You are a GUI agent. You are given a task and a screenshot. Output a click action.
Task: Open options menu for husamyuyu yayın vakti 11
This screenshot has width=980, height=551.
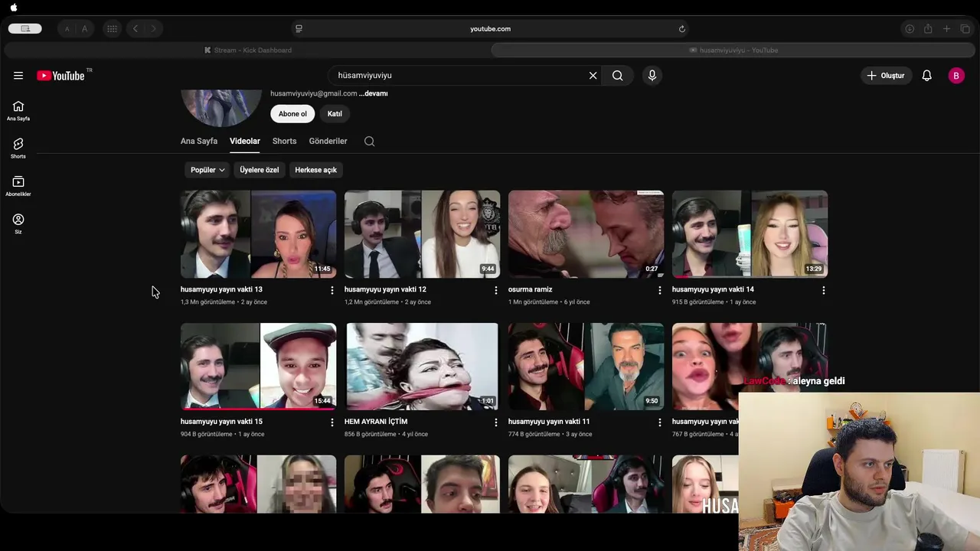coord(659,422)
